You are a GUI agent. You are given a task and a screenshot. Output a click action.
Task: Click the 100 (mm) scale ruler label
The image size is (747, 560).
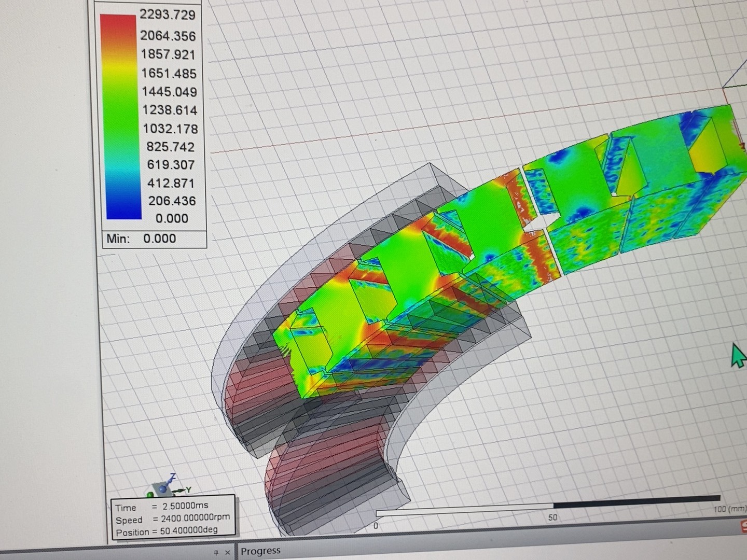point(730,509)
